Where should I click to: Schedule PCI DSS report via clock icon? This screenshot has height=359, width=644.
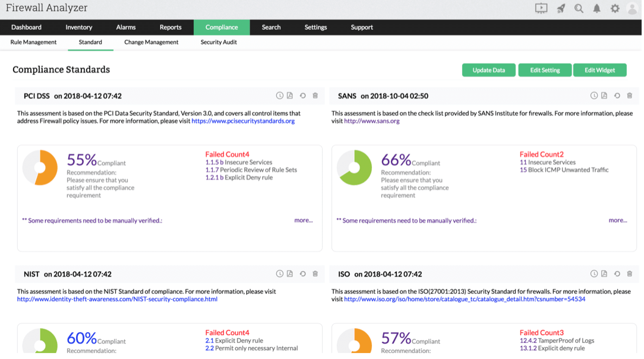280,96
